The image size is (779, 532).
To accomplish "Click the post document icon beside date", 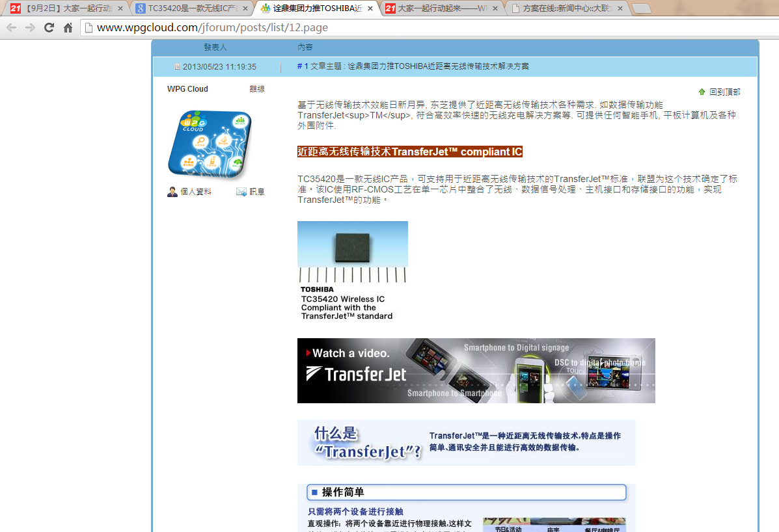I will 178,66.
